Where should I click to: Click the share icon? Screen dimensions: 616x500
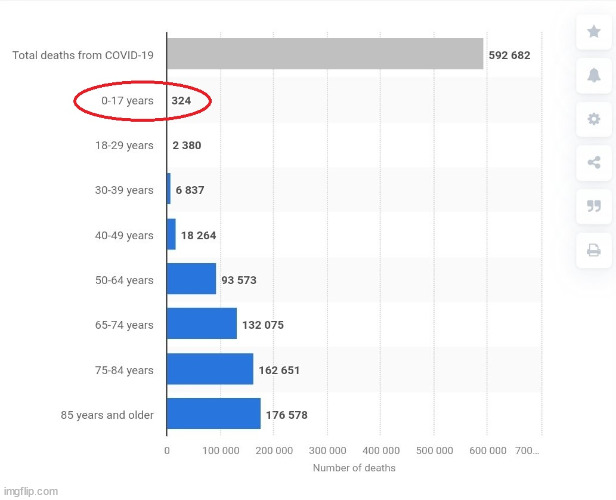pos(594,163)
